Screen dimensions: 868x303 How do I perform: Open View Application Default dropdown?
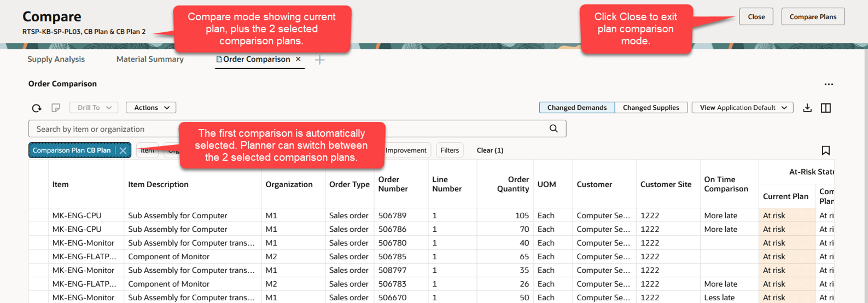coord(743,108)
